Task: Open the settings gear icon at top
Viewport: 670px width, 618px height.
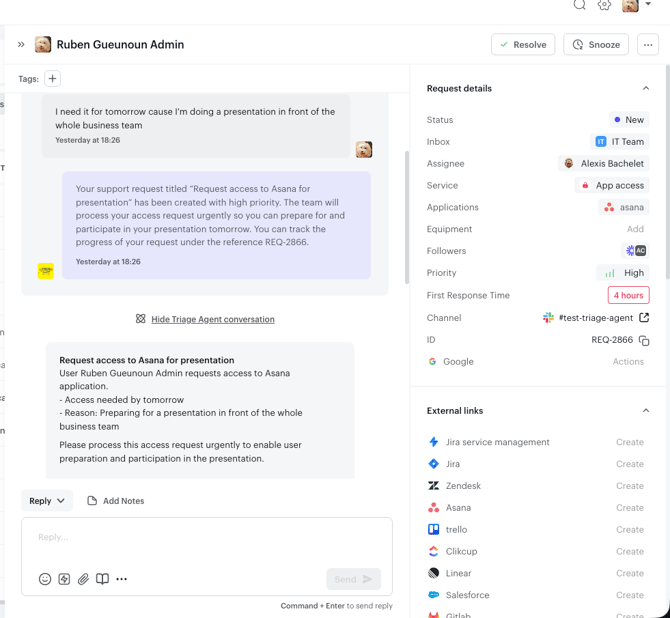Action: click(x=604, y=5)
